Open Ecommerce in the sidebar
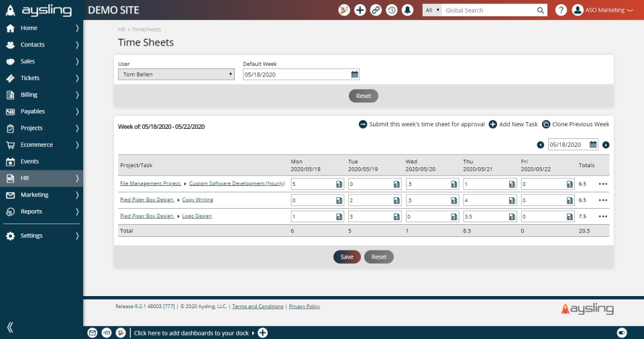644x339 pixels. (42, 144)
